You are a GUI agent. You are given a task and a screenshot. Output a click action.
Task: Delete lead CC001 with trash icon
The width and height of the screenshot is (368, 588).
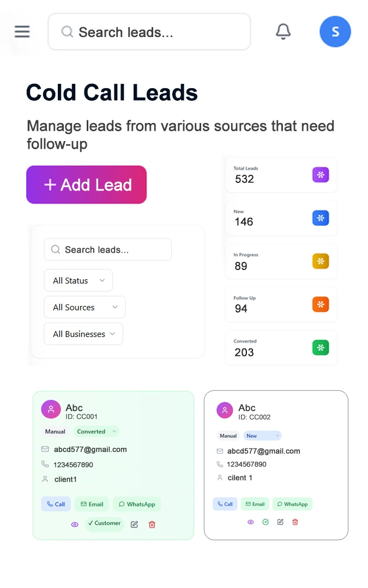tap(152, 524)
